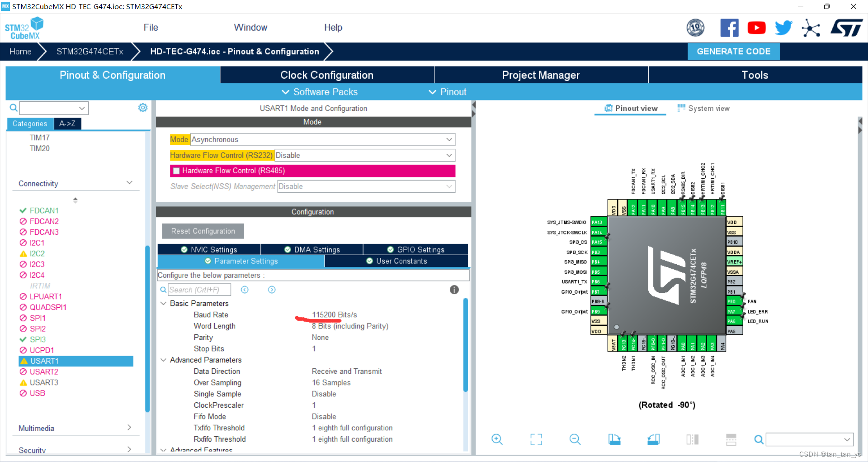Select I2C2 in the Connectivity list

(x=37, y=253)
